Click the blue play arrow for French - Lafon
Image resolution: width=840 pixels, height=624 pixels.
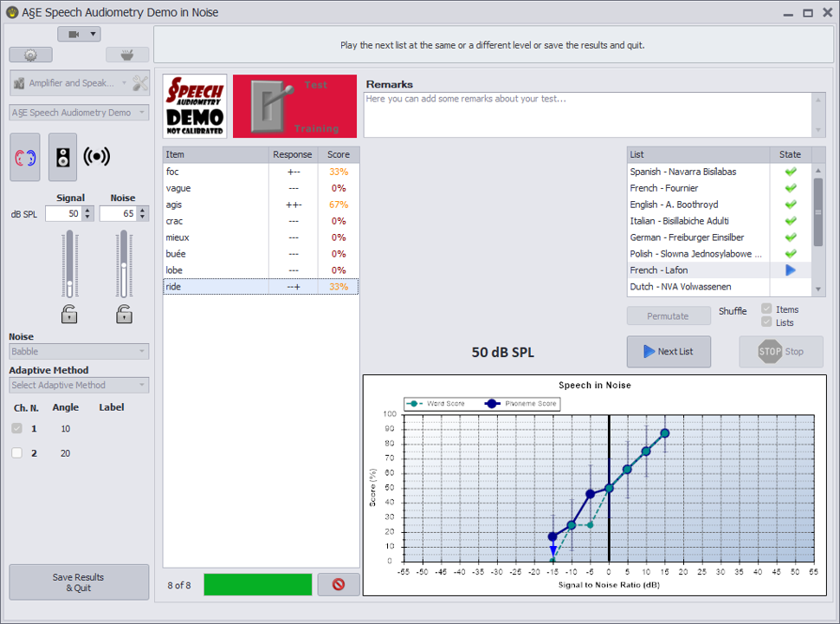(791, 270)
